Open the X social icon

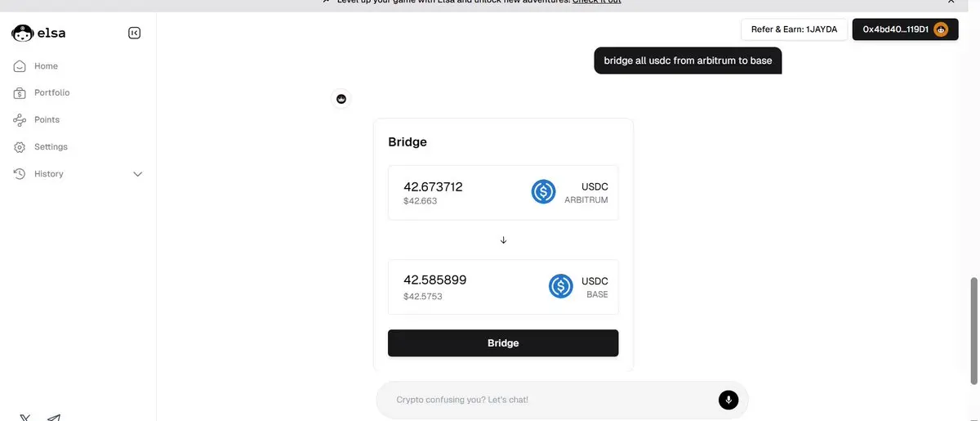[25, 418]
